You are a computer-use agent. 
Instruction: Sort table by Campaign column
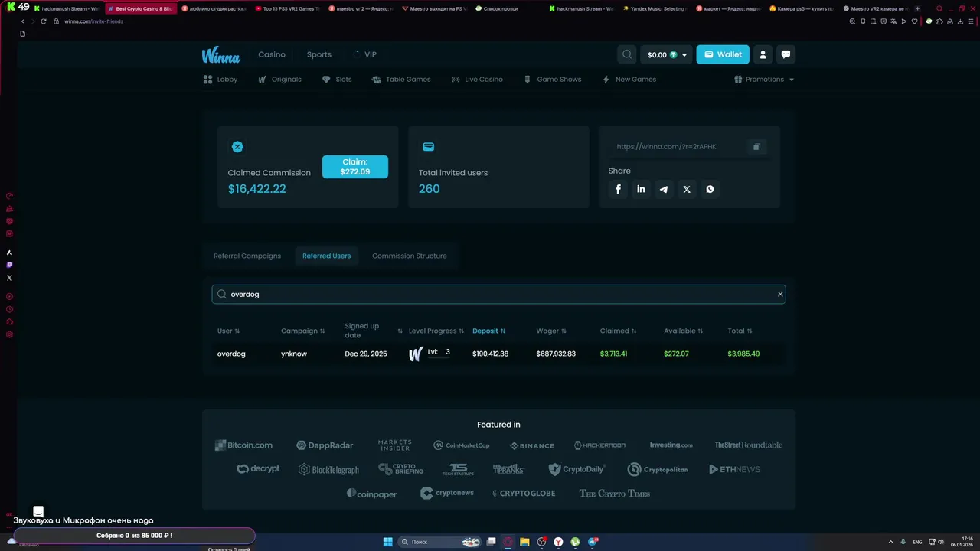click(x=302, y=331)
